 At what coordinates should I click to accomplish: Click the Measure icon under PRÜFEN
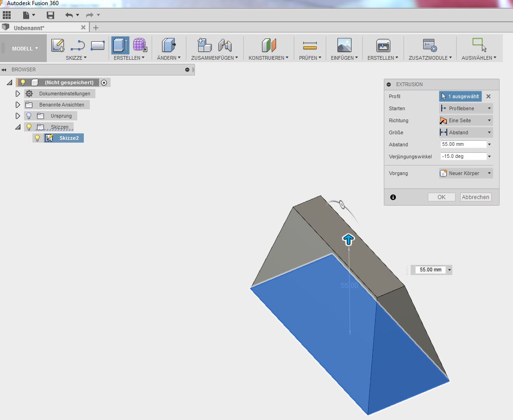click(x=309, y=46)
